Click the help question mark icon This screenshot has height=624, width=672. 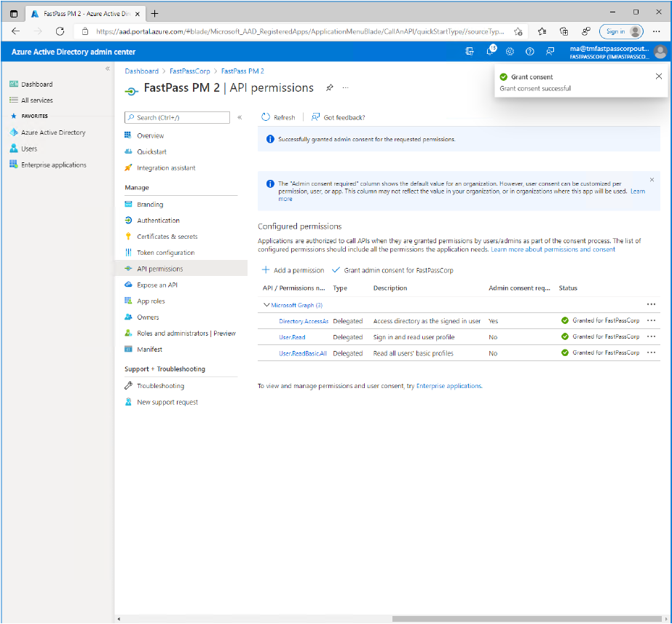530,52
